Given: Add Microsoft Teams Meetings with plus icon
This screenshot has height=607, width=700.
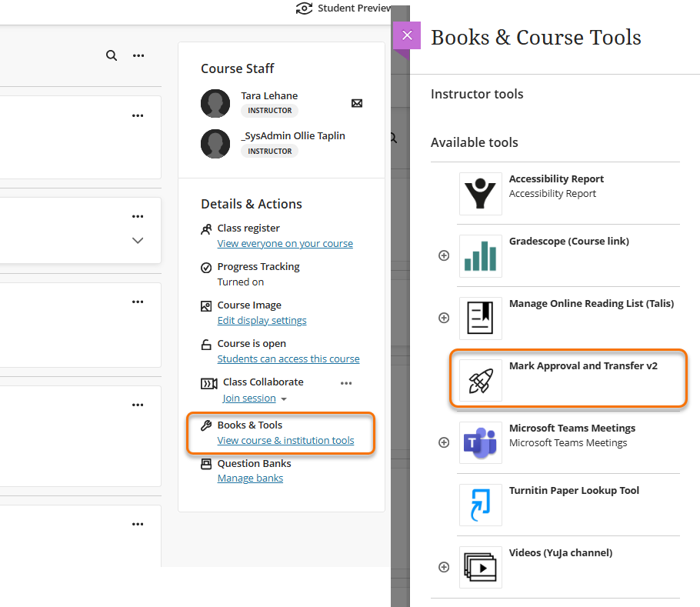Looking at the screenshot, I should pyautogui.click(x=443, y=442).
